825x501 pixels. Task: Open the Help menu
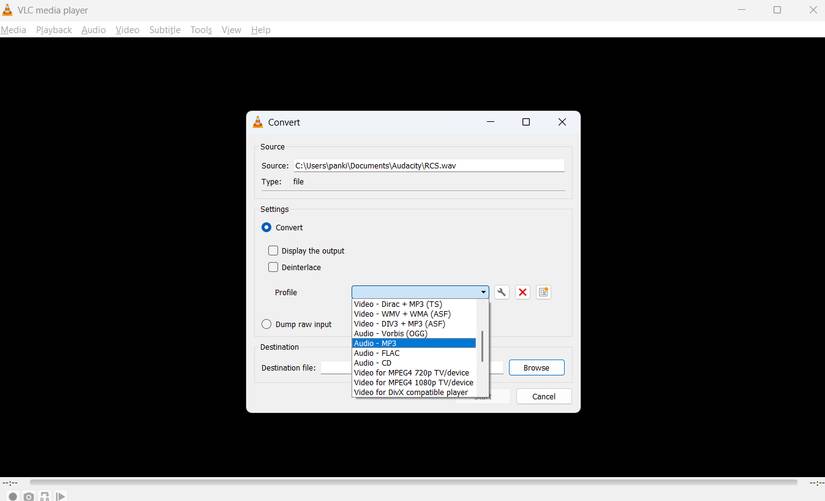pyautogui.click(x=260, y=30)
